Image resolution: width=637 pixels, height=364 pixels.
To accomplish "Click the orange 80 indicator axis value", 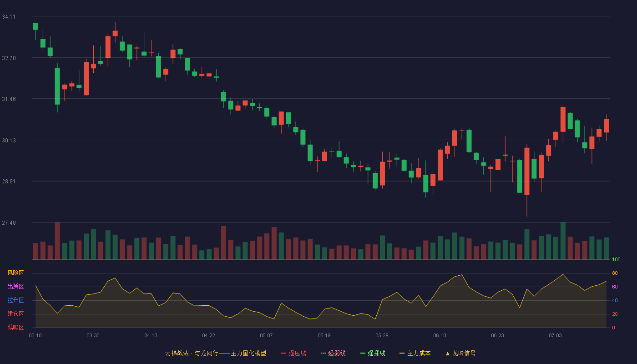I will click(x=615, y=273).
